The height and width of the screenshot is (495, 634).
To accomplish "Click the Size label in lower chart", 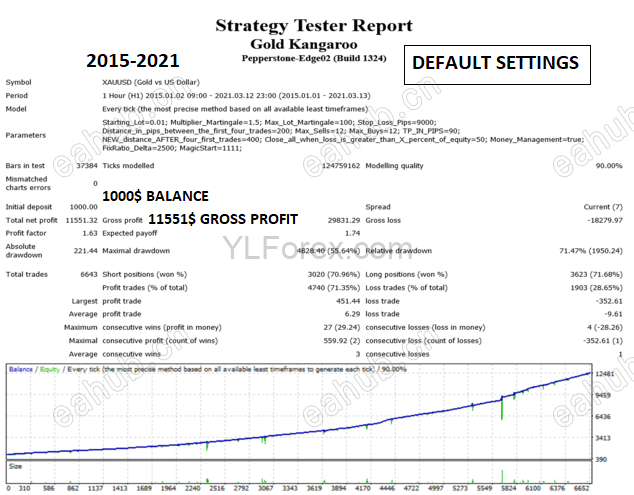I will [x=15, y=466].
